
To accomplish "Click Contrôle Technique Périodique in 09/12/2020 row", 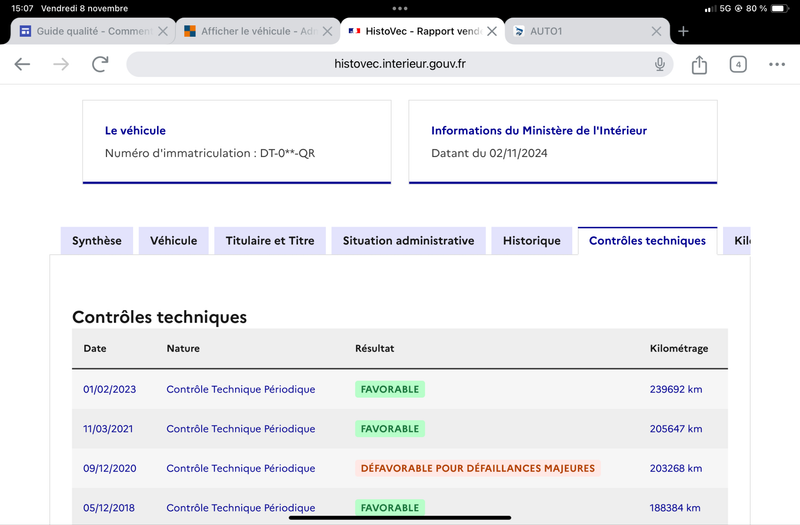I will pos(241,468).
